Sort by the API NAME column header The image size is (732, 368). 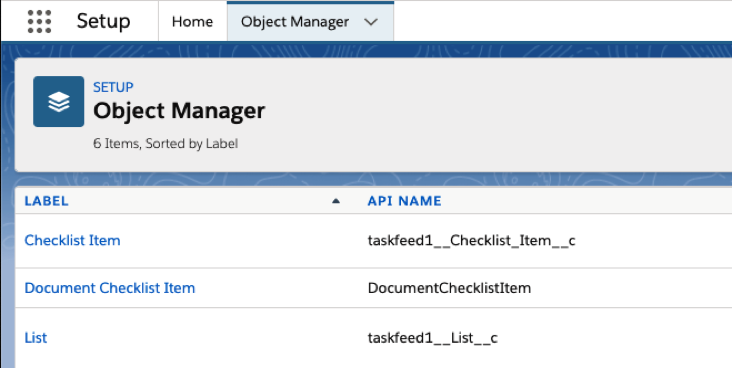click(404, 201)
